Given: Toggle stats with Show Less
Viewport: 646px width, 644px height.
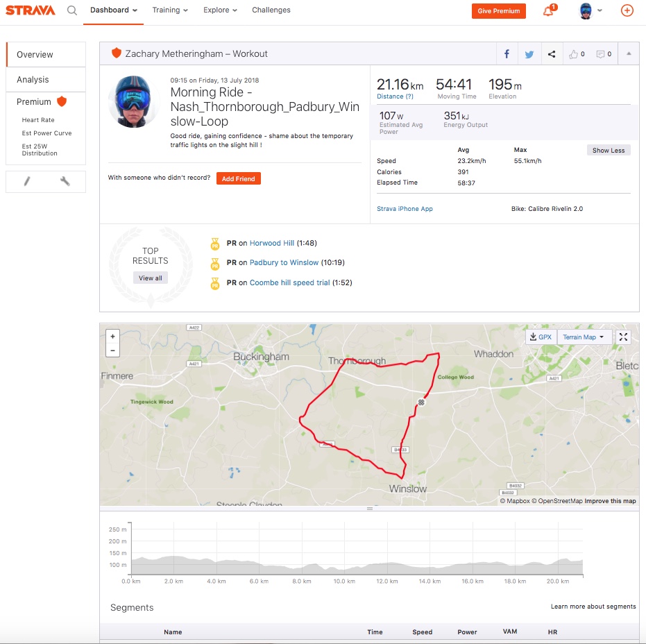Looking at the screenshot, I should (609, 149).
